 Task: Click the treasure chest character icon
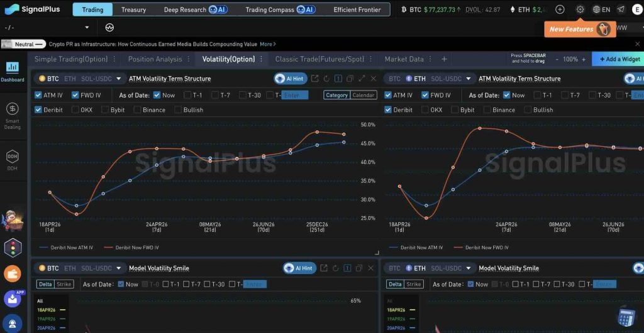13,221
